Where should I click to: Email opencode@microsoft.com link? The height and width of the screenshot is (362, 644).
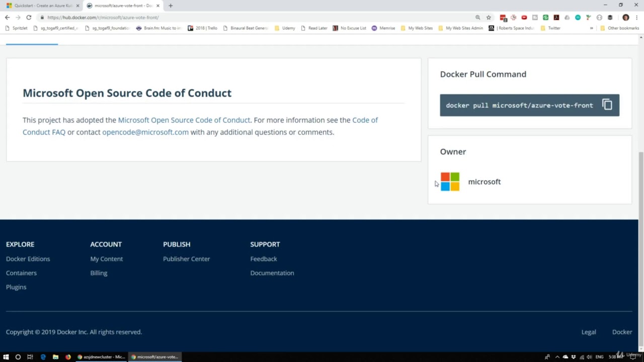[x=145, y=132]
